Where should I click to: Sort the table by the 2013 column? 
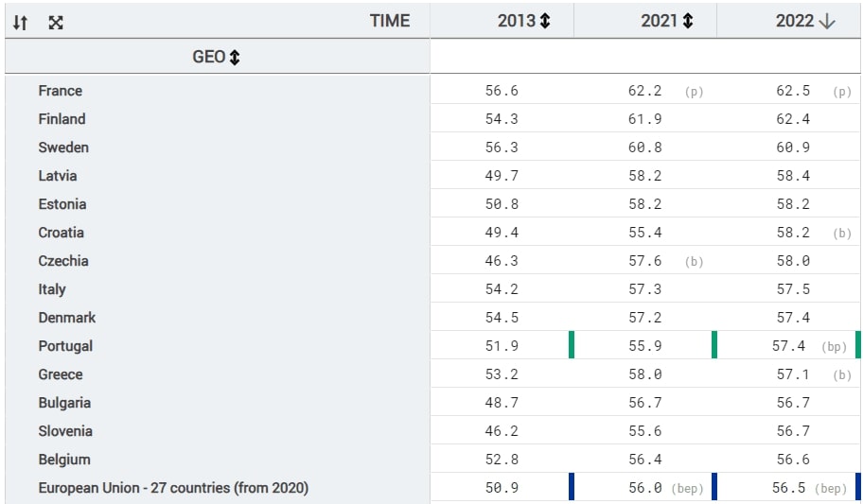click(545, 21)
